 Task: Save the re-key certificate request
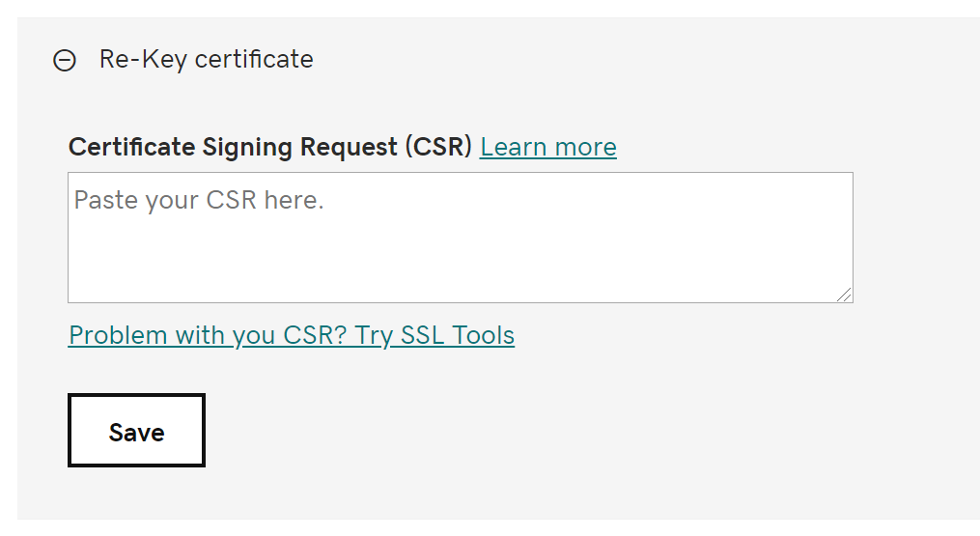[136, 431]
